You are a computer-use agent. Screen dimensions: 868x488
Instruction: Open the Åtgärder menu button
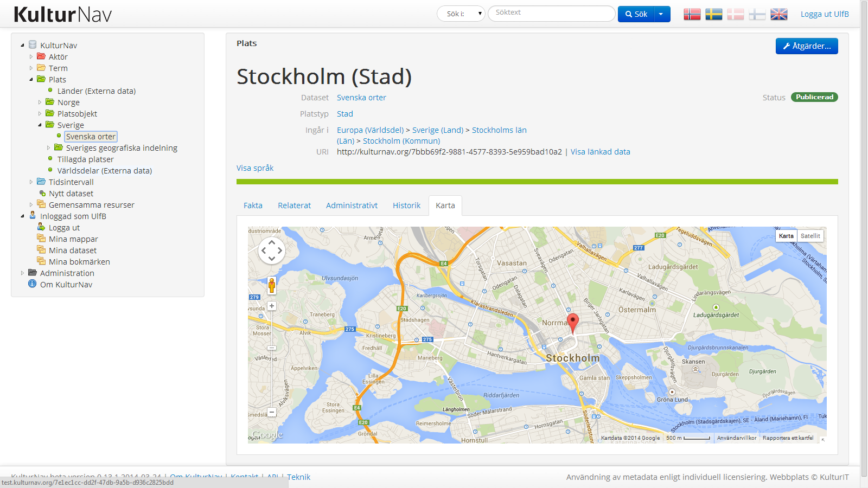807,46
